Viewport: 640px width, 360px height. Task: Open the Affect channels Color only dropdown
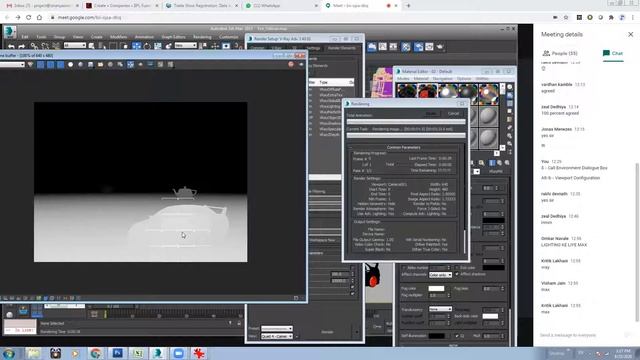(x=440, y=275)
